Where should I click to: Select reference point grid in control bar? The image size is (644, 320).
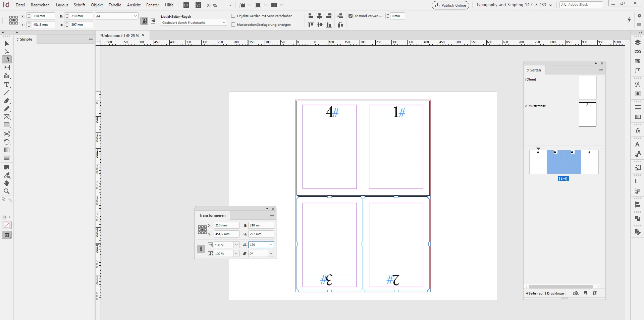tap(13, 20)
